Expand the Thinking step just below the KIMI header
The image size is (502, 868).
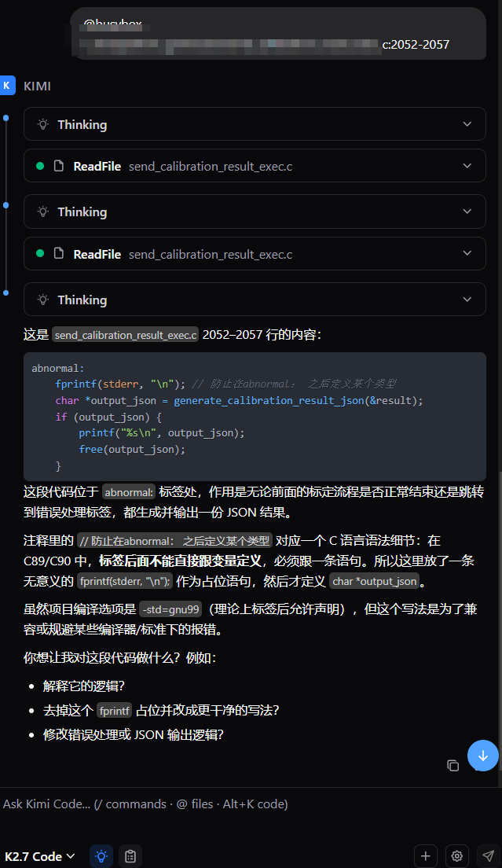(255, 124)
